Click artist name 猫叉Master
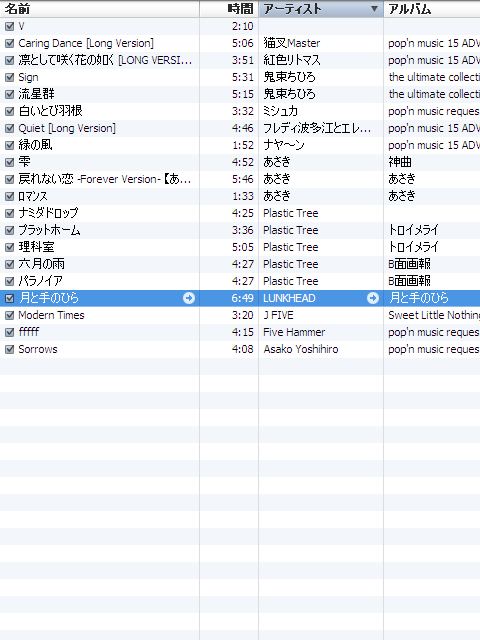Screen dimensions: 480x640 point(292,43)
